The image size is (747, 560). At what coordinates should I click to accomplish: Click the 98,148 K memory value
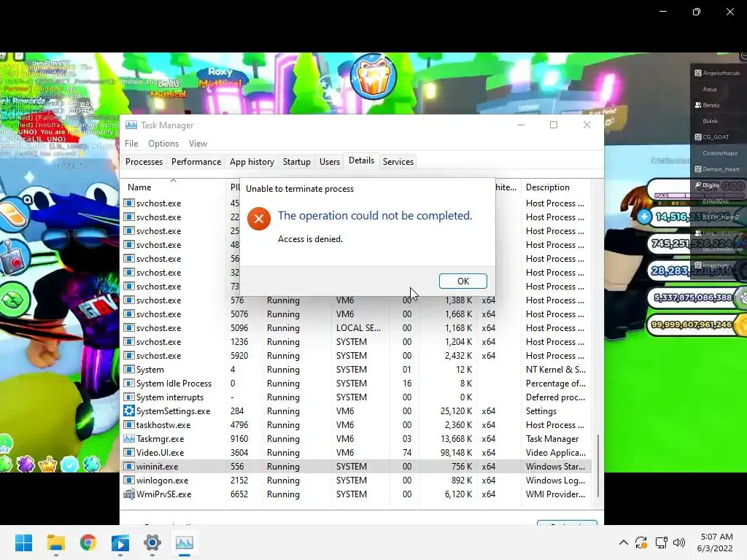[456, 452]
